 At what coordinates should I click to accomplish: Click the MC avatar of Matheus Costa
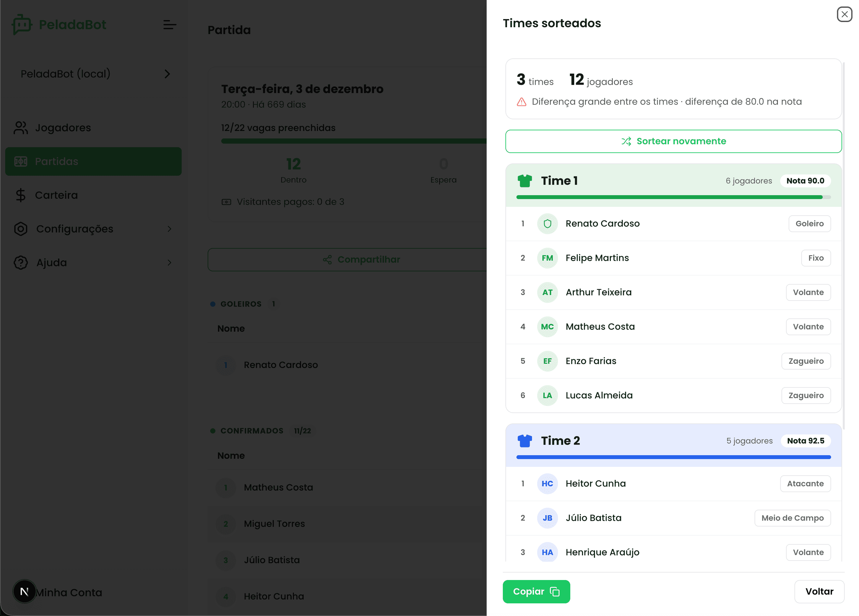(547, 327)
